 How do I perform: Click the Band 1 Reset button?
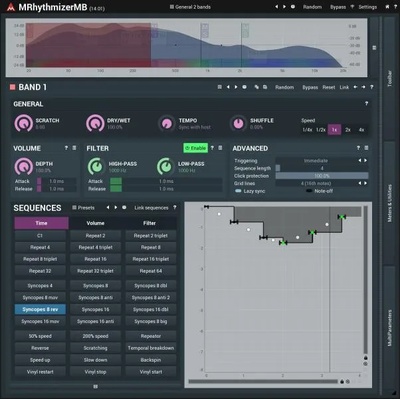[x=329, y=87]
